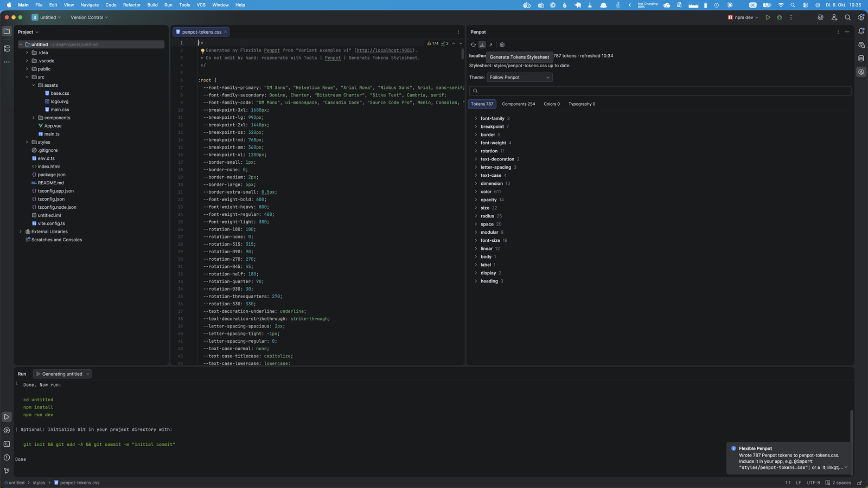Open Code With Me add-user icon

pos(834,17)
